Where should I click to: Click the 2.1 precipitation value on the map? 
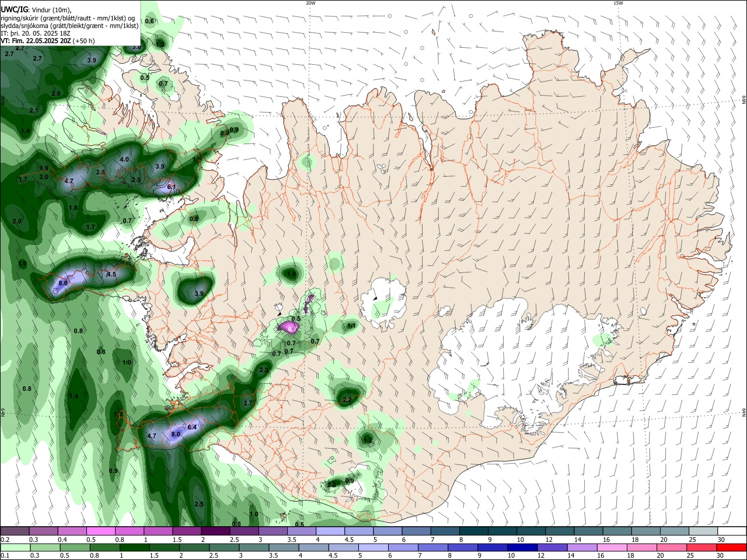coord(34,110)
